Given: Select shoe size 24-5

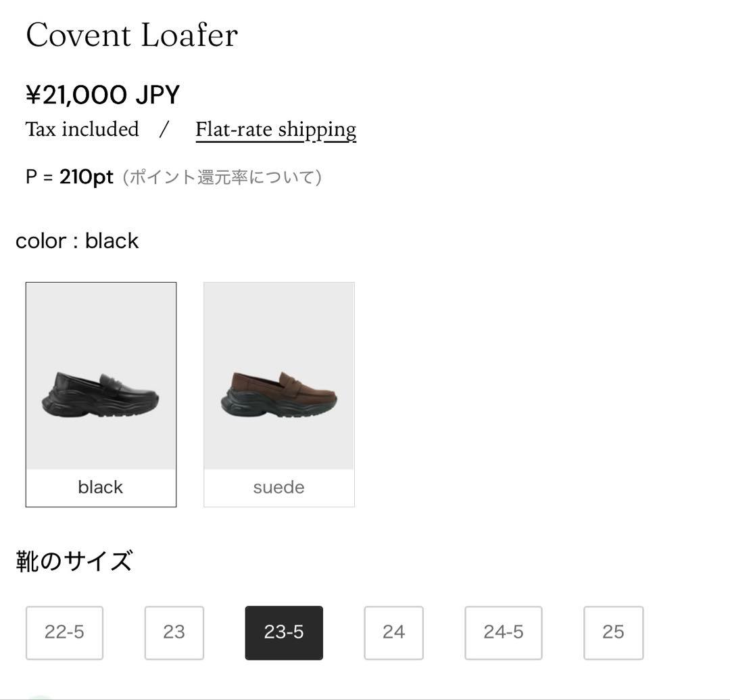Looking at the screenshot, I should pos(503,632).
